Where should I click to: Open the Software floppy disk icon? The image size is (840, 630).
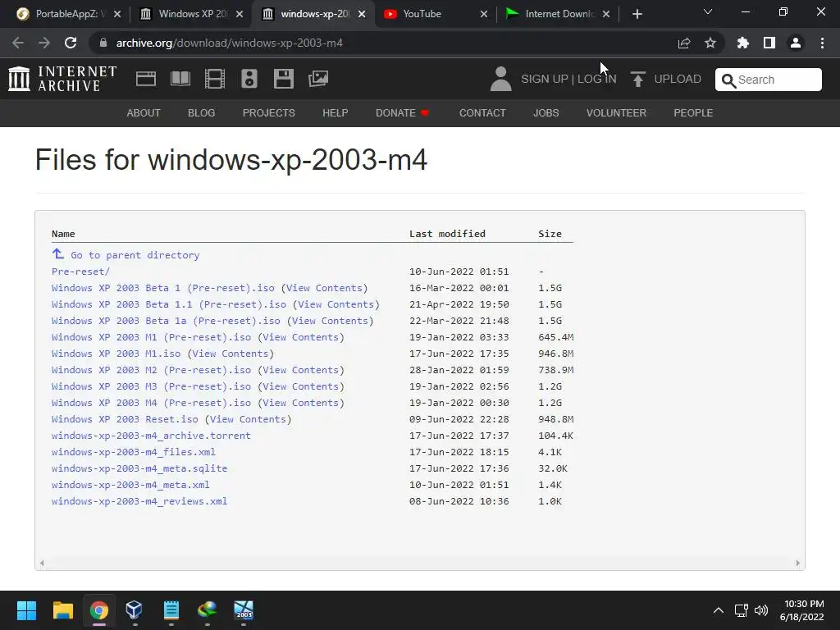[283, 79]
